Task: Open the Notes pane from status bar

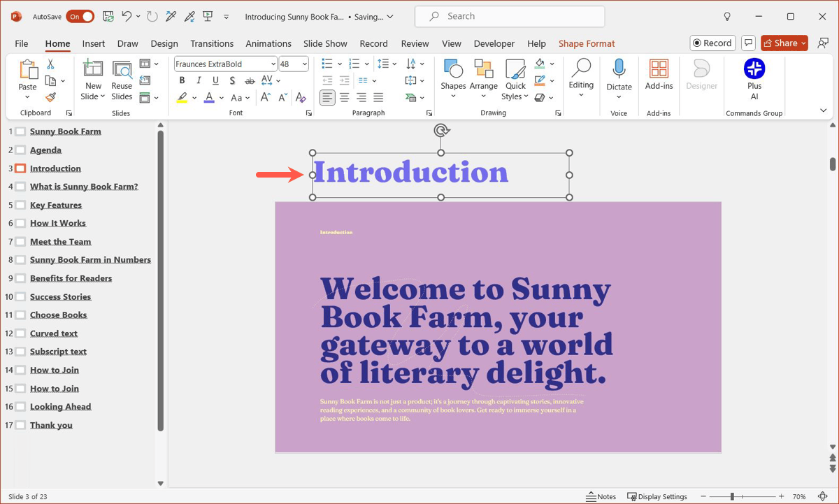Action: [x=601, y=496]
